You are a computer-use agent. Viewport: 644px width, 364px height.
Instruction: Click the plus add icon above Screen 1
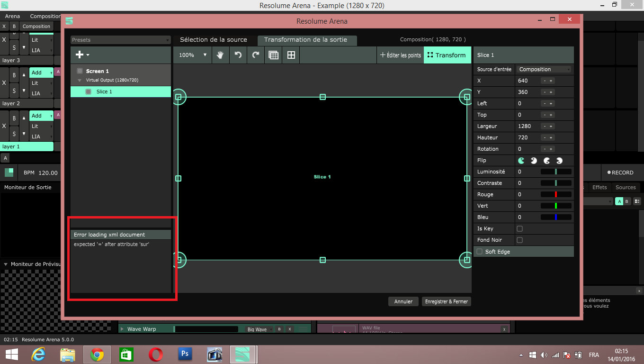click(x=80, y=55)
